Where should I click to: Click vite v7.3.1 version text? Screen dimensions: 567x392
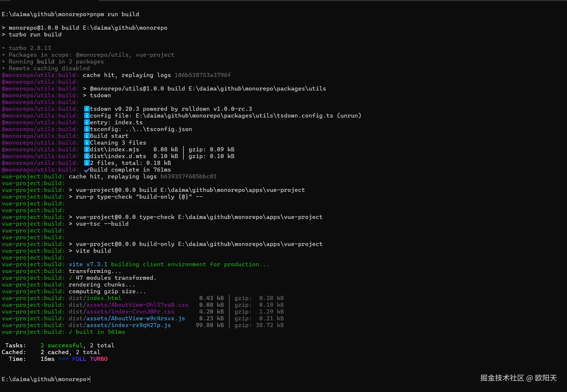pyautogui.click(x=88, y=264)
